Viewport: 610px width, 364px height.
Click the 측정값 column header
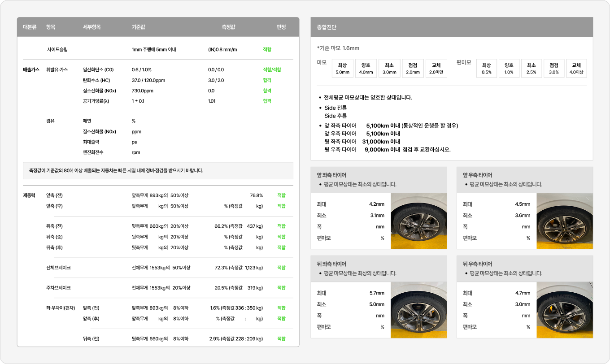pos(228,27)
